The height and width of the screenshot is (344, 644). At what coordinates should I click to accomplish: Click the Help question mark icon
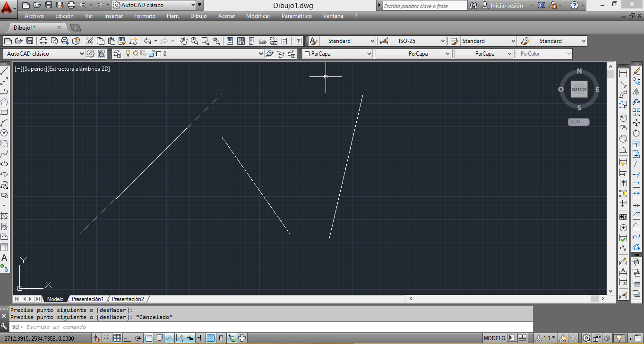tap(298, 41)
